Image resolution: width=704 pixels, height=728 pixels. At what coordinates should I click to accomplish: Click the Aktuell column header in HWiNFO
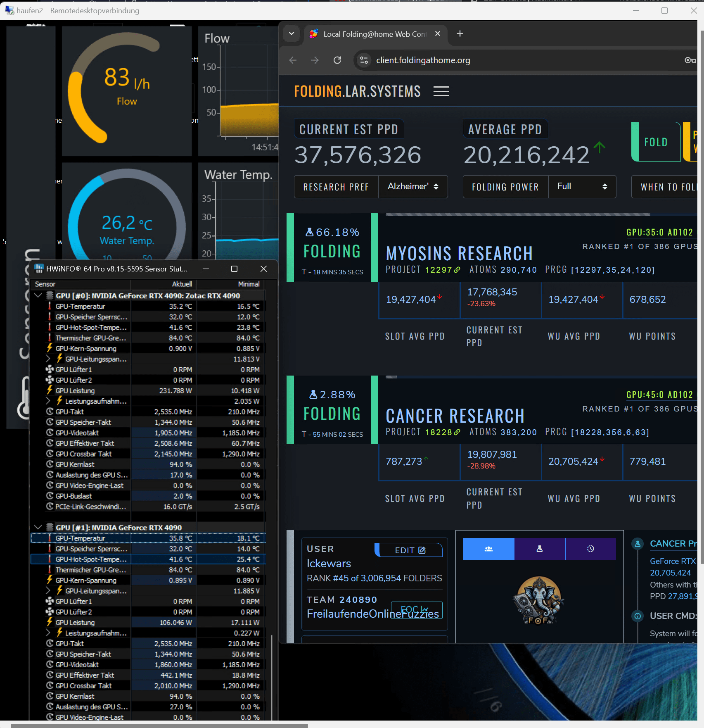click(164, 284)
